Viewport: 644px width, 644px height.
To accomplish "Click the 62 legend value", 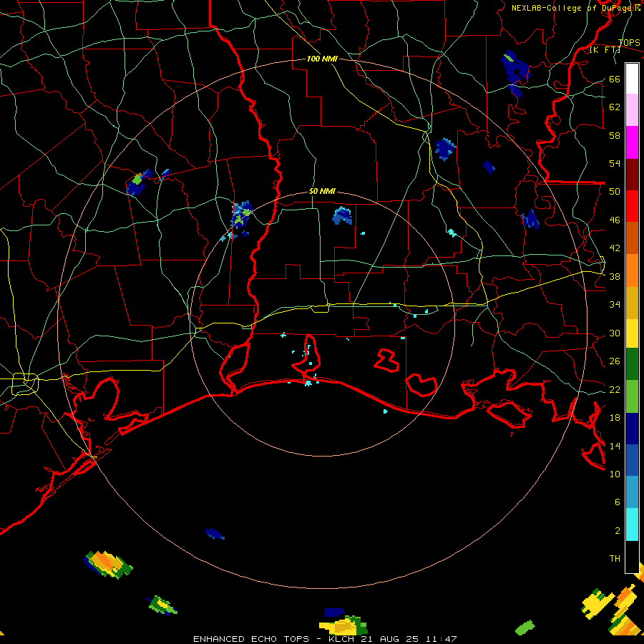I will click(x=615, y=107).
